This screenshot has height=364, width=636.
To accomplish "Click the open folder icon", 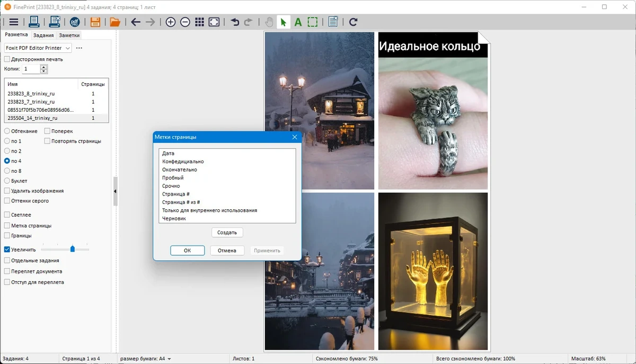I will coord(115,22).
